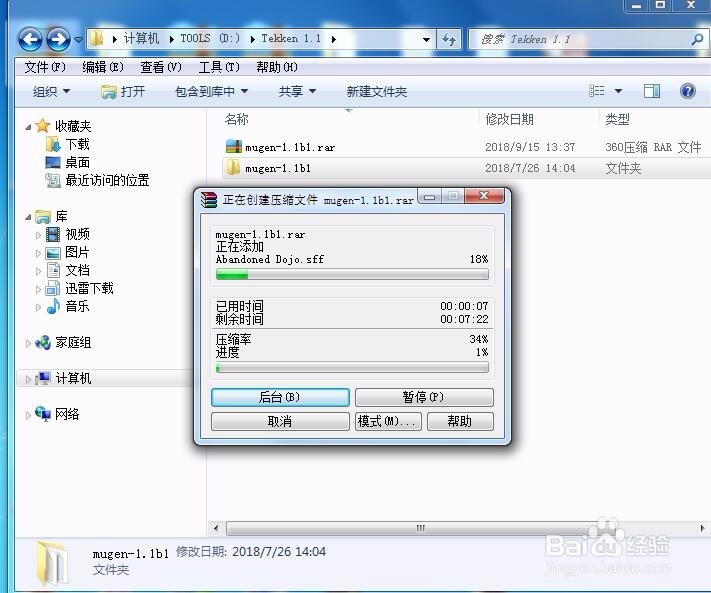711x593 pixels.
Task: Open the 编辑(E) menu
Action: point(103,68)
